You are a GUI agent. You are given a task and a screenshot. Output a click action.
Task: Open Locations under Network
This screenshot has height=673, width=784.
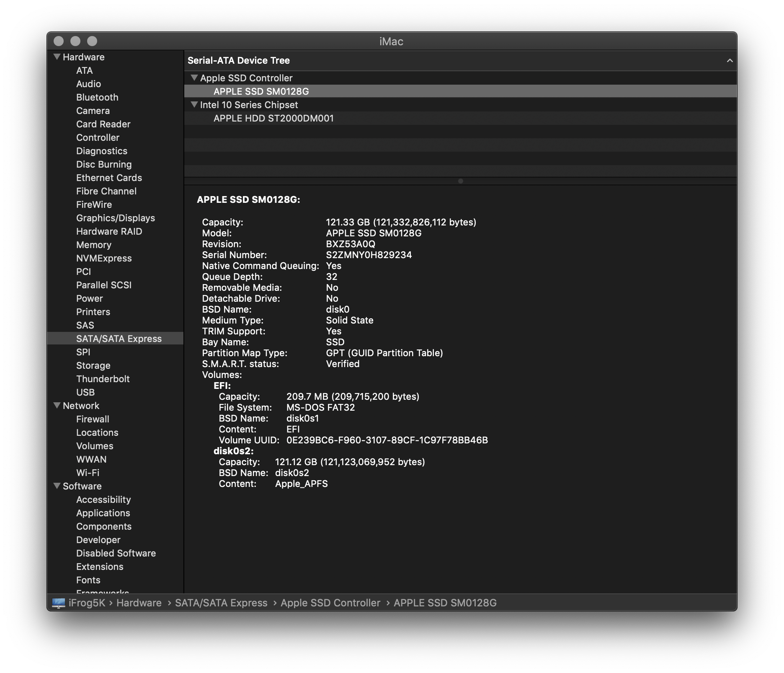(x=97, y=432)
